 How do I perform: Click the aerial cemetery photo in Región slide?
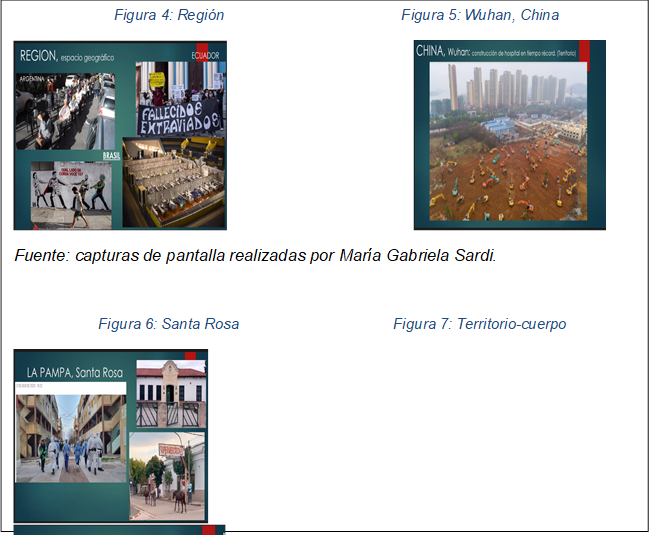click(x=172, y=180)
